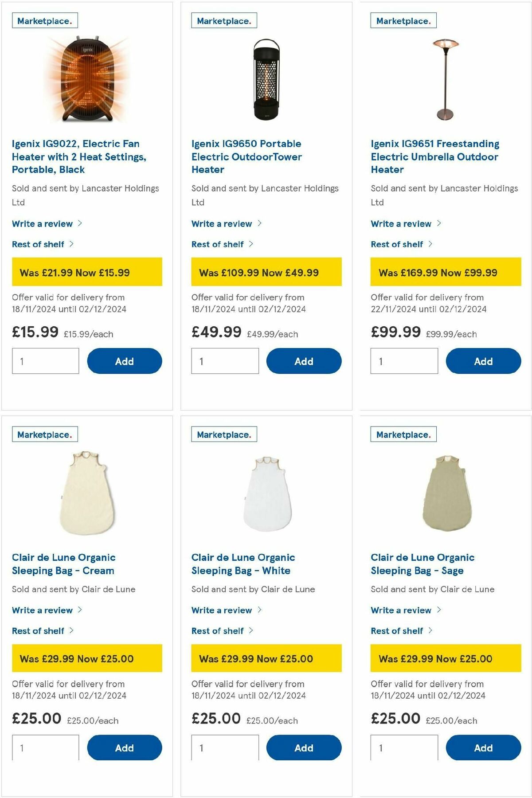Screen dimensions: 532x798
Task: Click the Marketplace badge above the tower heater
Action: (223, 20)
